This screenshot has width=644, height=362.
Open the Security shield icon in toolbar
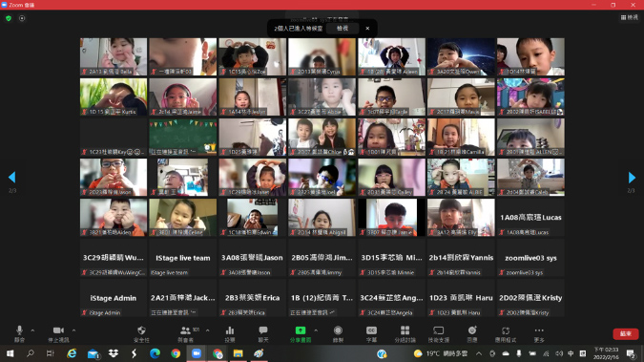tap(141, 330)
